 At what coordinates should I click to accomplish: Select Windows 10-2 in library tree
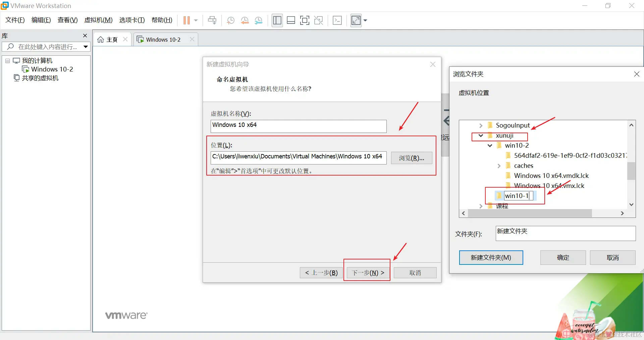(x=52, y=69)
